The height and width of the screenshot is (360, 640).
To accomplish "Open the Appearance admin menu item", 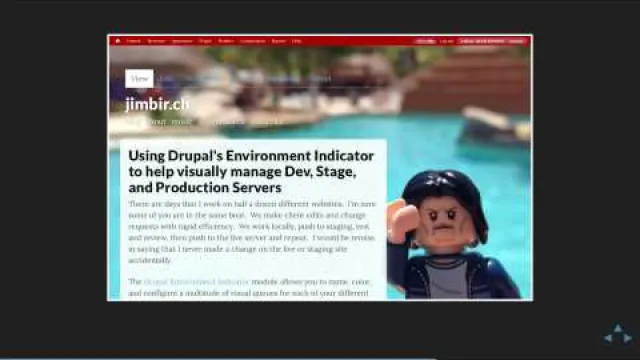I will click(x=182, y=41).
